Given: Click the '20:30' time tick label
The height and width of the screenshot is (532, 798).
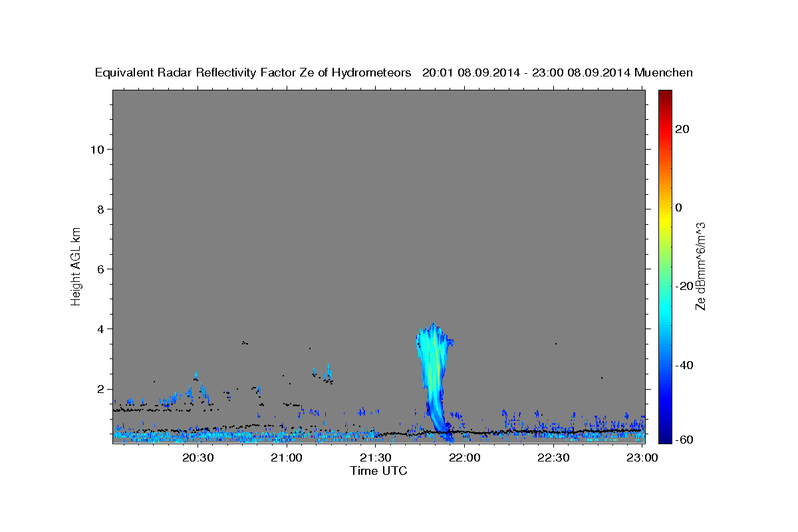Looking at the screenshot, I should pyautogui.click(x=198, y=458).
